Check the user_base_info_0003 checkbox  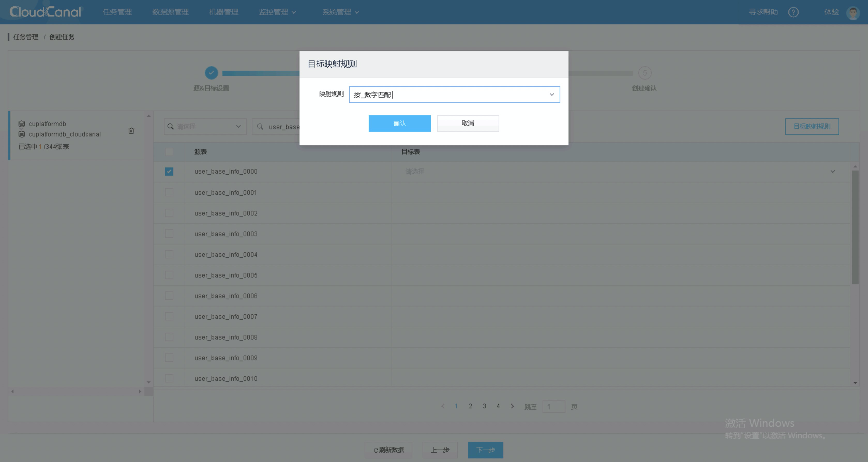pyautogui.click(x=169, y=234)
